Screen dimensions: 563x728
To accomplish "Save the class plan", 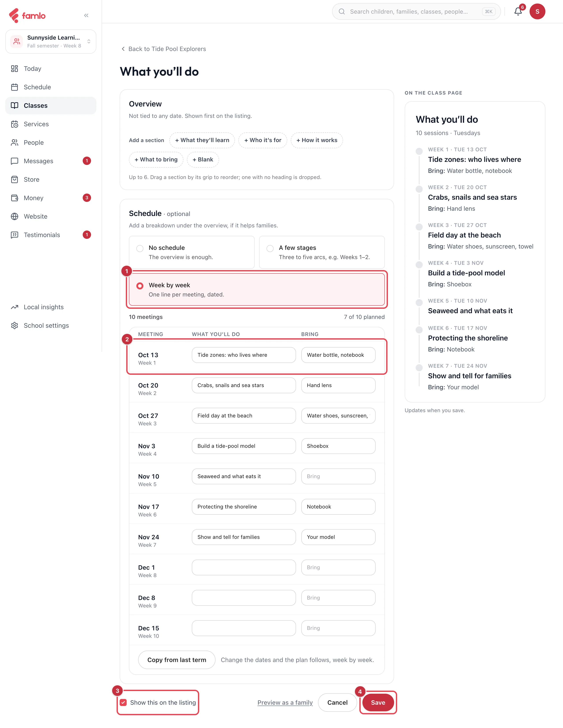I will 378,702.
